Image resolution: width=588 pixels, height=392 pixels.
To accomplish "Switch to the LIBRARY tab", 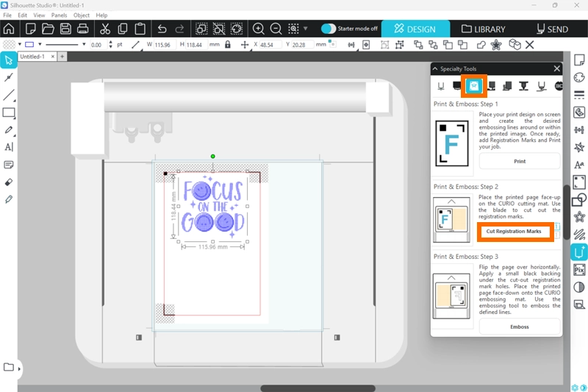I will coord(484,29).
